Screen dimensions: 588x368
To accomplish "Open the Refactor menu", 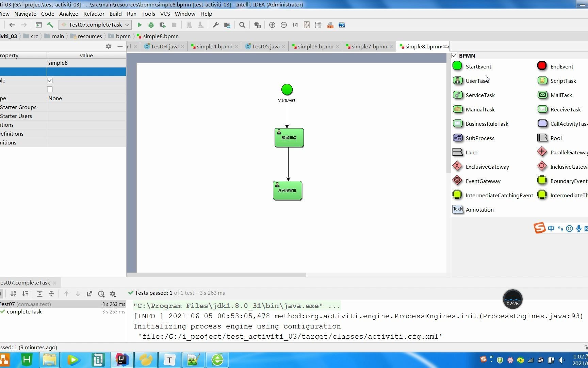I will (x=94, y=14).
